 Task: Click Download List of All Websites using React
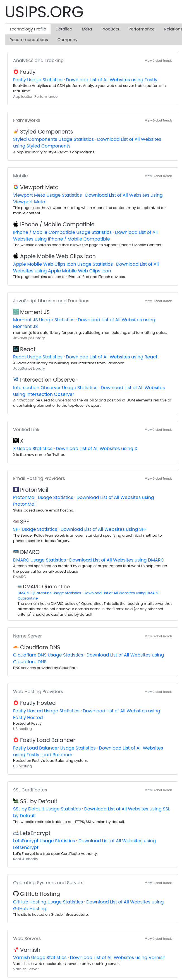(111, 357)
